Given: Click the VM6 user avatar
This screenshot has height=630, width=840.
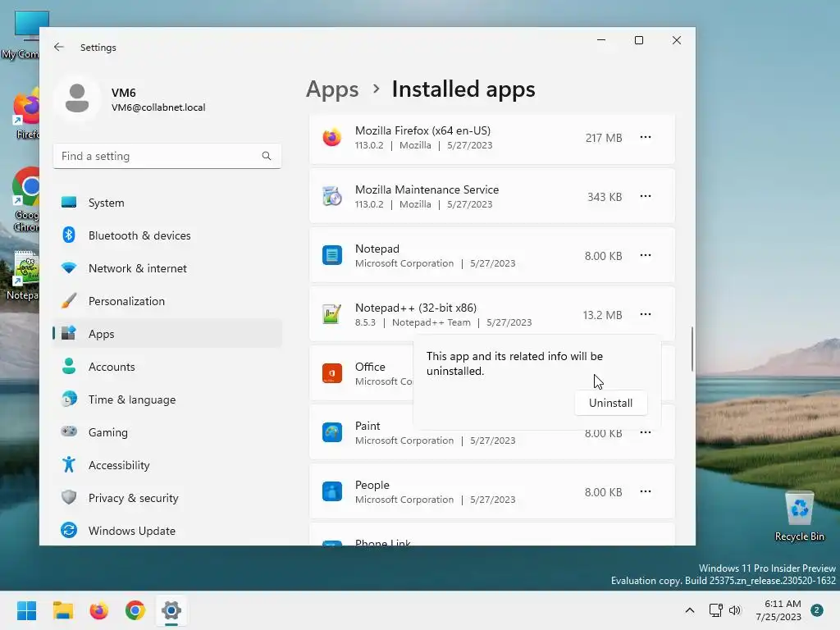Looking at the screenshot, I should coord(77,98).
